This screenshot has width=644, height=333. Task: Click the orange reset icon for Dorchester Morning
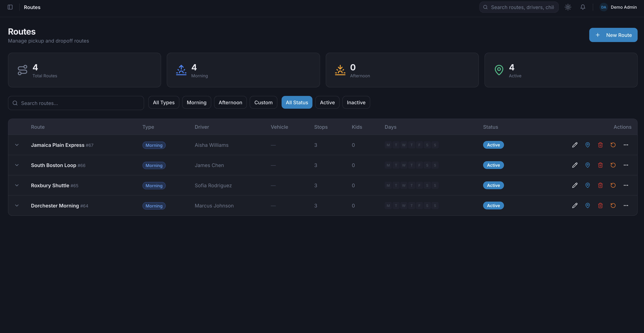point(613,206)
